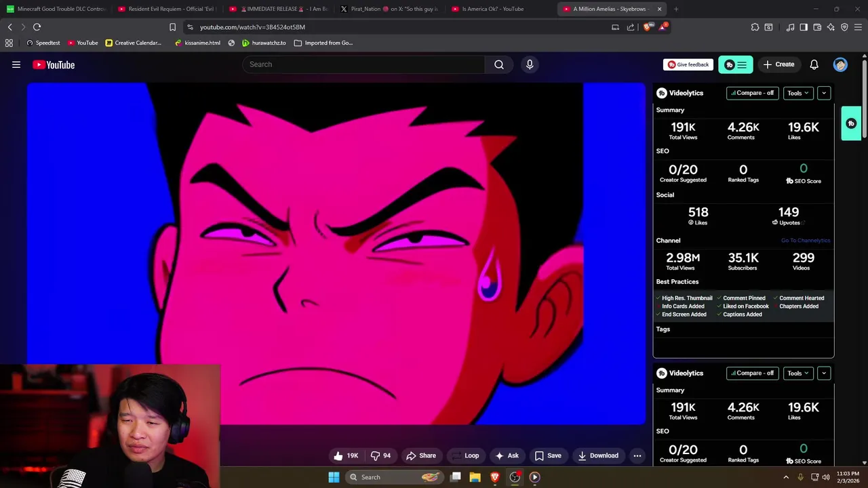Click the Download button
868x488 pixels.
coord(598,455)
